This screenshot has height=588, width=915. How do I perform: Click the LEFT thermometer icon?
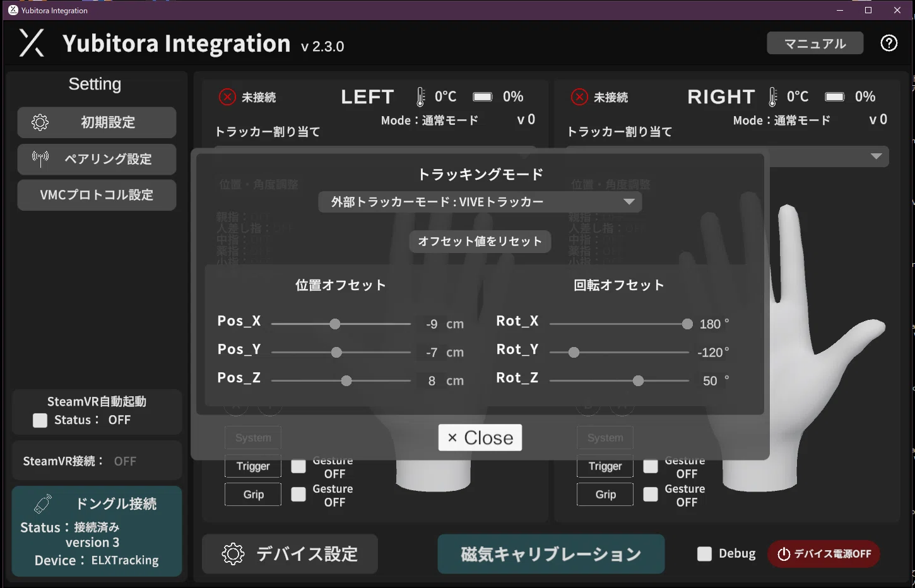click(420, 97)
